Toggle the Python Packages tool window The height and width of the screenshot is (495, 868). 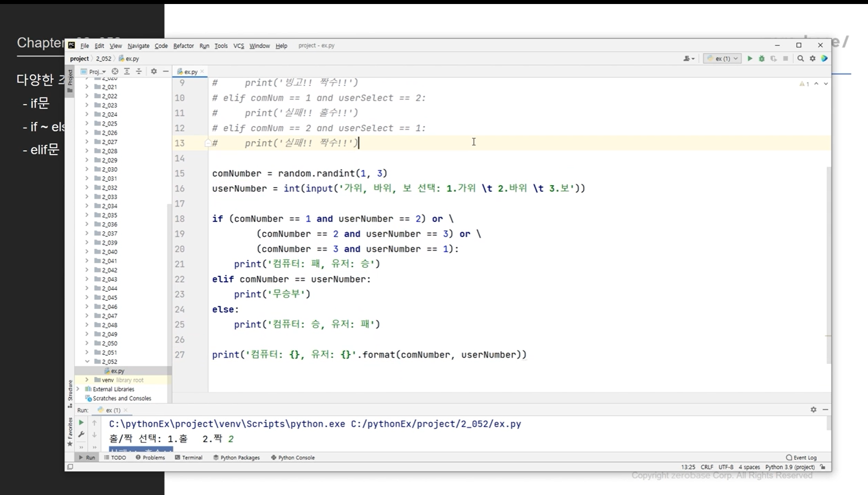pos(236,457)
